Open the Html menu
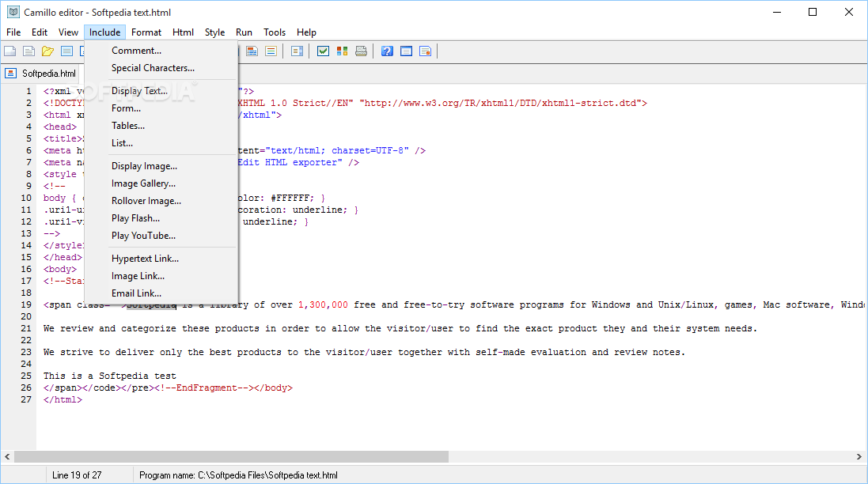 (x=183, y=32)
